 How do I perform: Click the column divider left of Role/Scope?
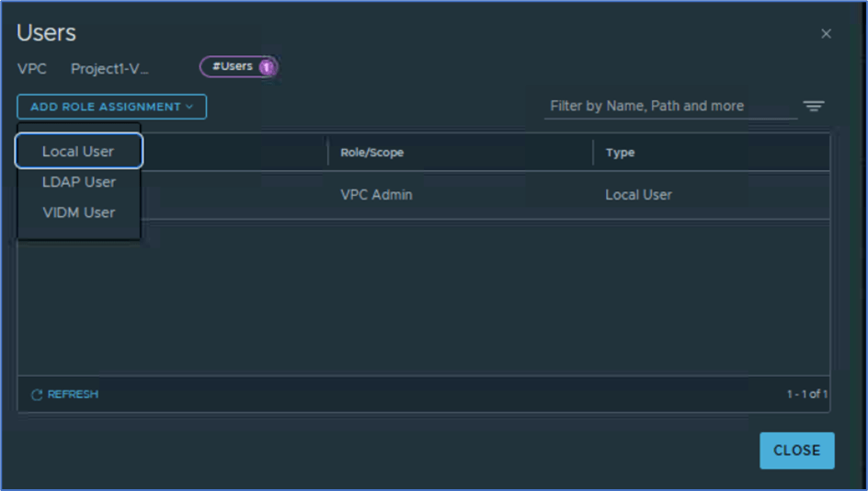328,153
